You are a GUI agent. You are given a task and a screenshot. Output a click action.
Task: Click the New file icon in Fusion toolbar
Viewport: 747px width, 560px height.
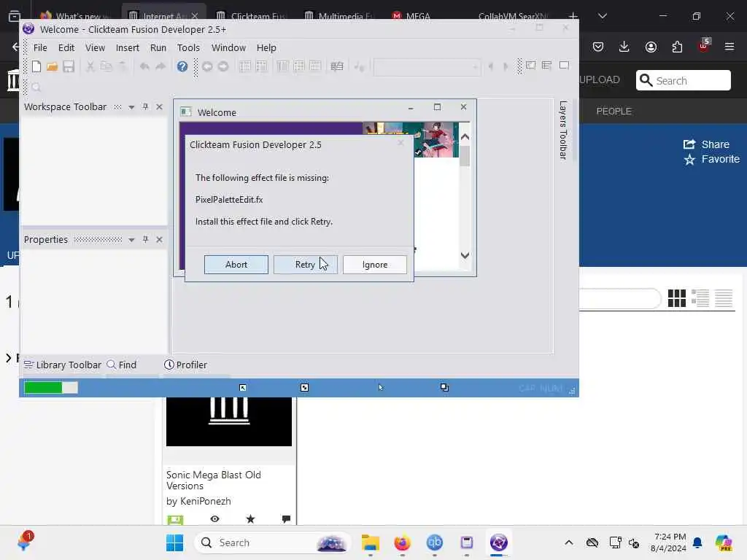tap(36, 66)
